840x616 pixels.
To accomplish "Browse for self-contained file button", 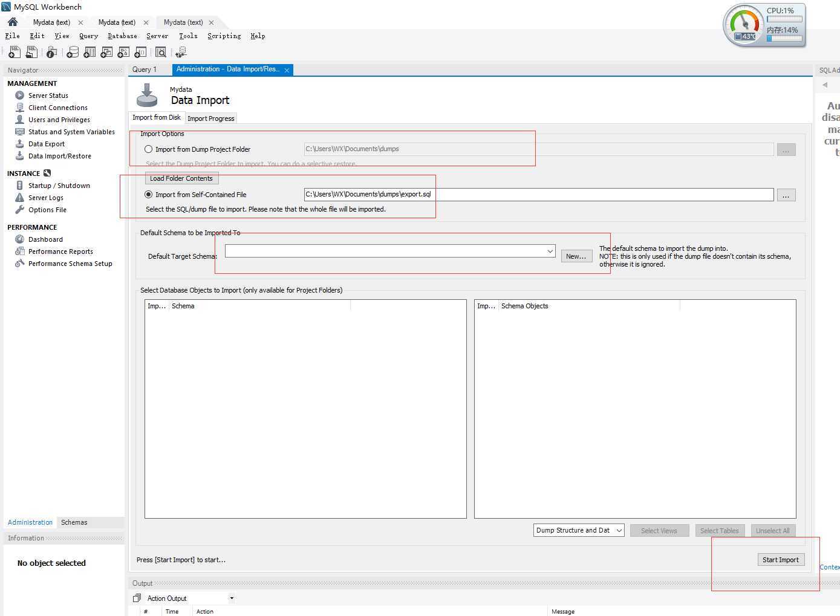I will click(786, 195).
